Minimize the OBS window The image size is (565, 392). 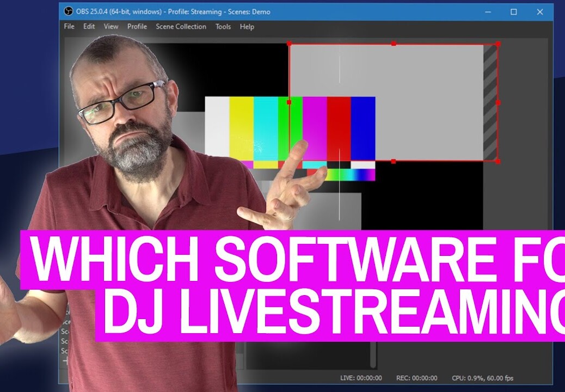click(488, 12)
